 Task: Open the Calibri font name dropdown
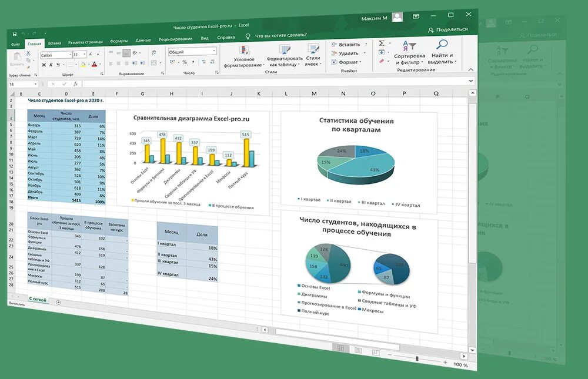70,55
